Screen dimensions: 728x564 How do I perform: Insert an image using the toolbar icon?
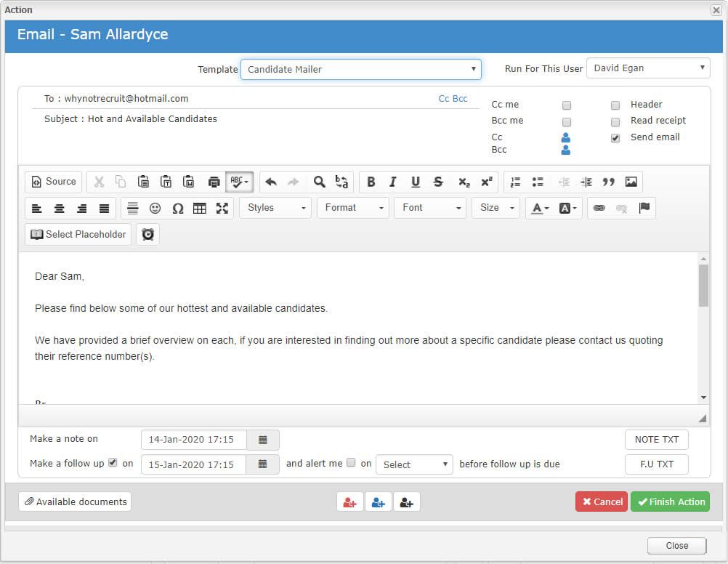click(x=631, y=182)
